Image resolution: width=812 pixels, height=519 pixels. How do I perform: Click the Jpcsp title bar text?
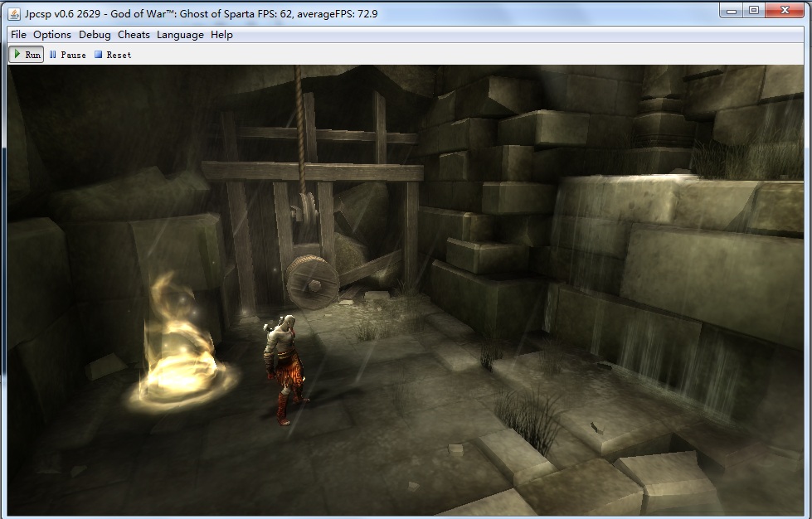[201, 14]
